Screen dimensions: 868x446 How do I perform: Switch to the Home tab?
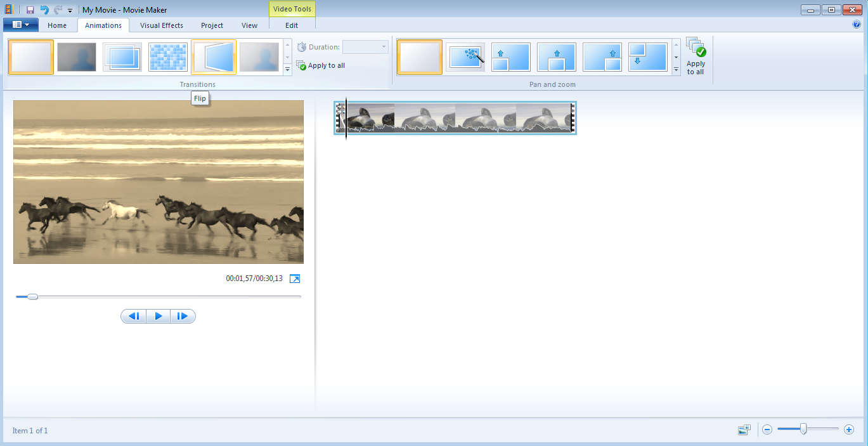pos(57,25)
